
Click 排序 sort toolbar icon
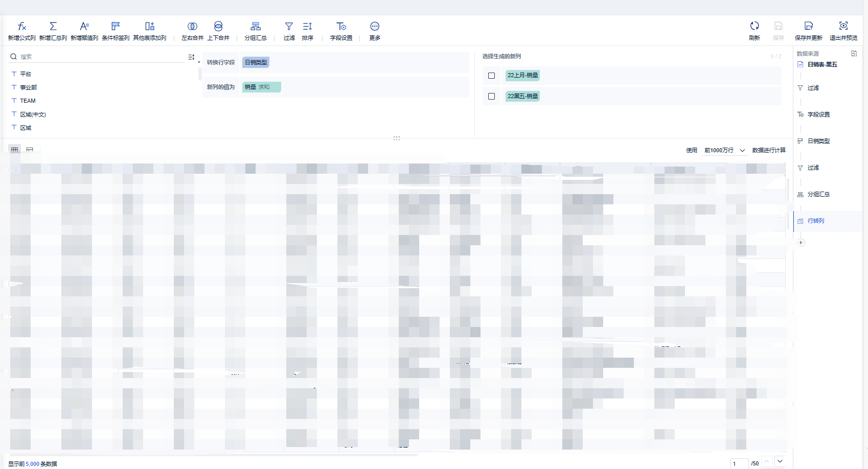click(307, 26)
